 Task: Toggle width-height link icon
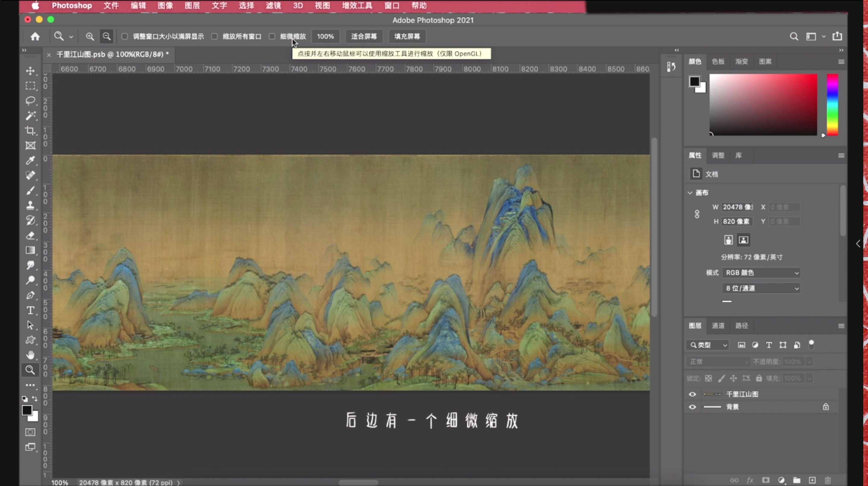point(697,214)
